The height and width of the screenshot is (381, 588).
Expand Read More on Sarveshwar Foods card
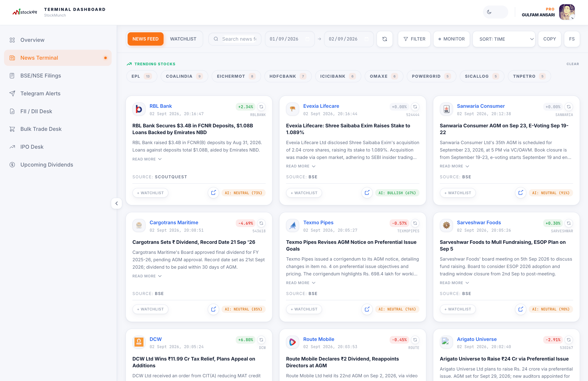tap(454, 283)
